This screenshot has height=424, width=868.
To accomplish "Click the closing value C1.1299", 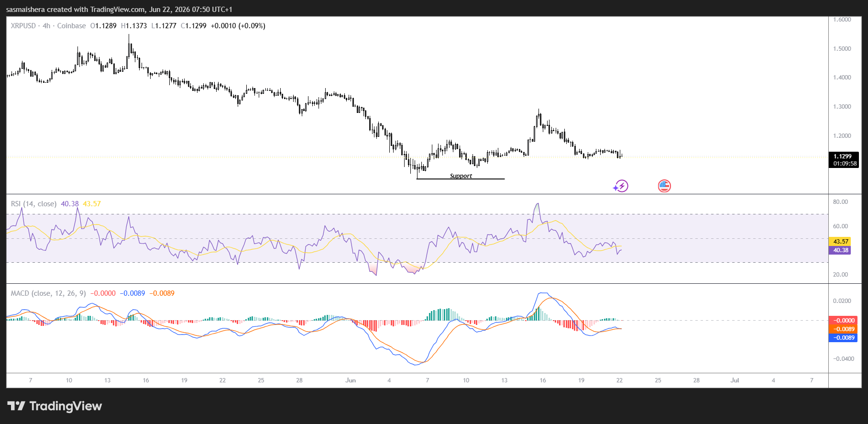I will [194, 26].
